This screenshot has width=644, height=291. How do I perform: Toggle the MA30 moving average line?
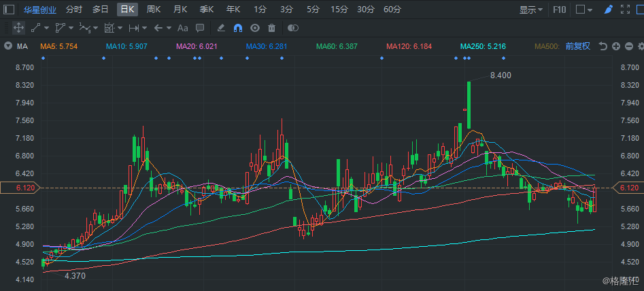tap(267, 46)
